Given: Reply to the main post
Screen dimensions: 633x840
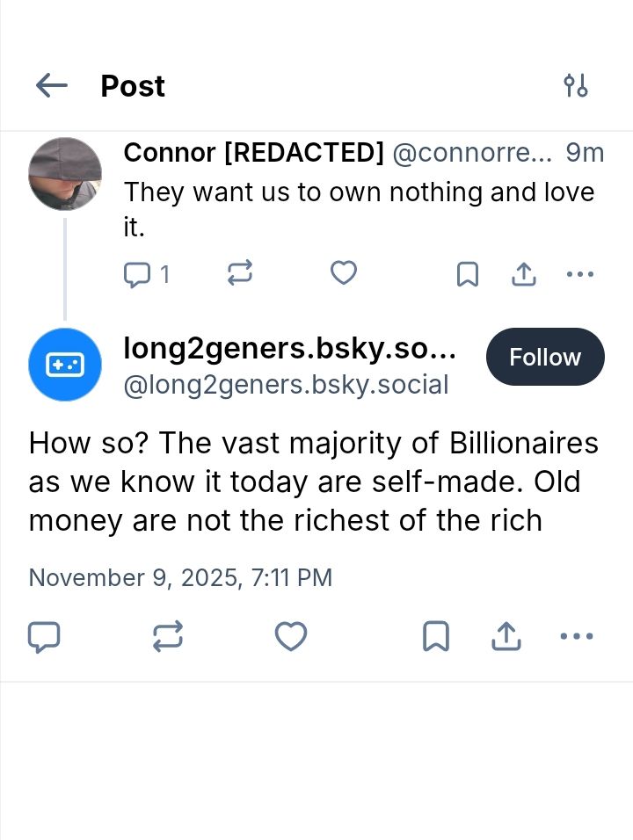Looking at the screenshot, I should (44, 636).
